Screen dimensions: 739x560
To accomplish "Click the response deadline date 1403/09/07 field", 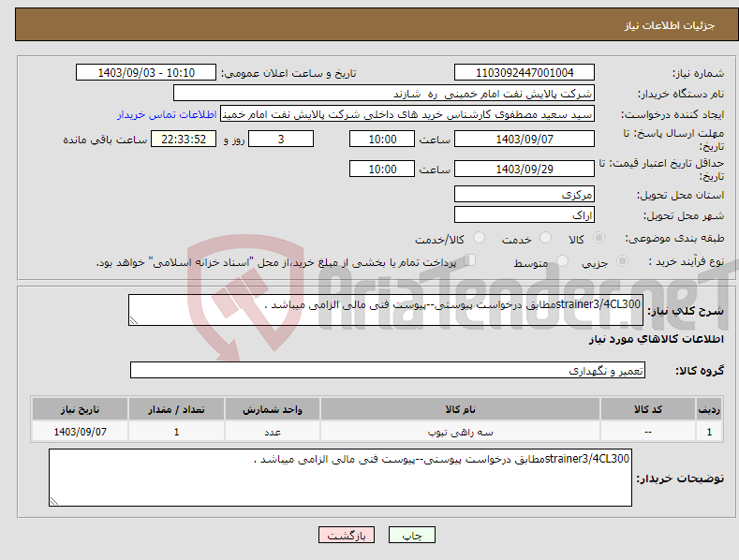I will 525,139.
